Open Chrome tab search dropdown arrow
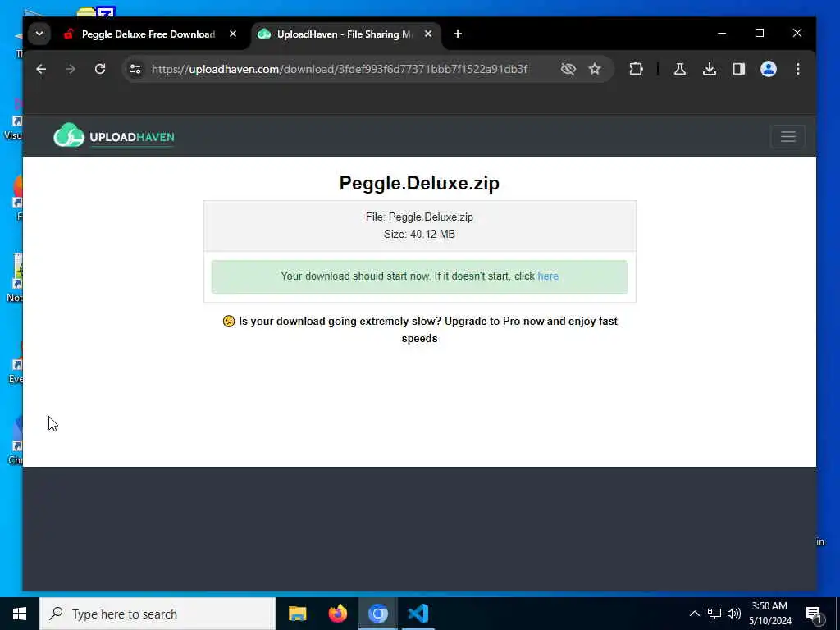This screenshot has width=840, height=630. pos(39,34)
